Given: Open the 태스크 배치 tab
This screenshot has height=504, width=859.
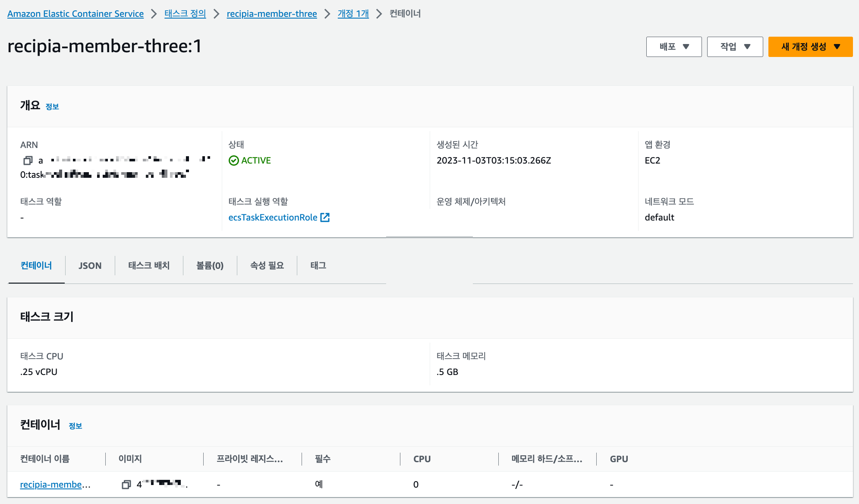Looking at the screenshot, I should click(149, 265).
